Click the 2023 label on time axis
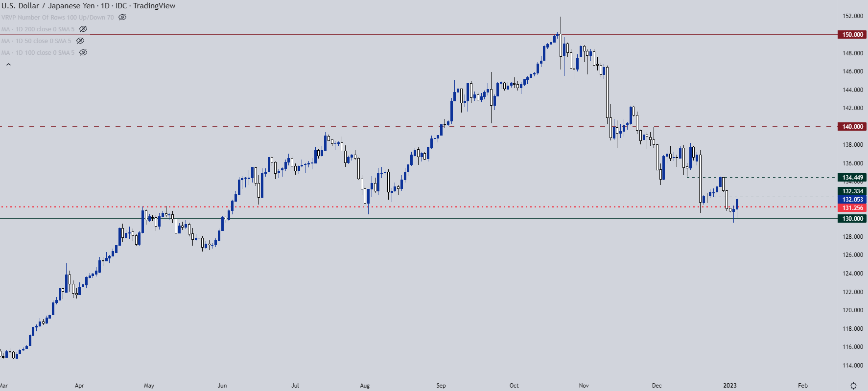This screenshot has height=391, width=868. 729,386
